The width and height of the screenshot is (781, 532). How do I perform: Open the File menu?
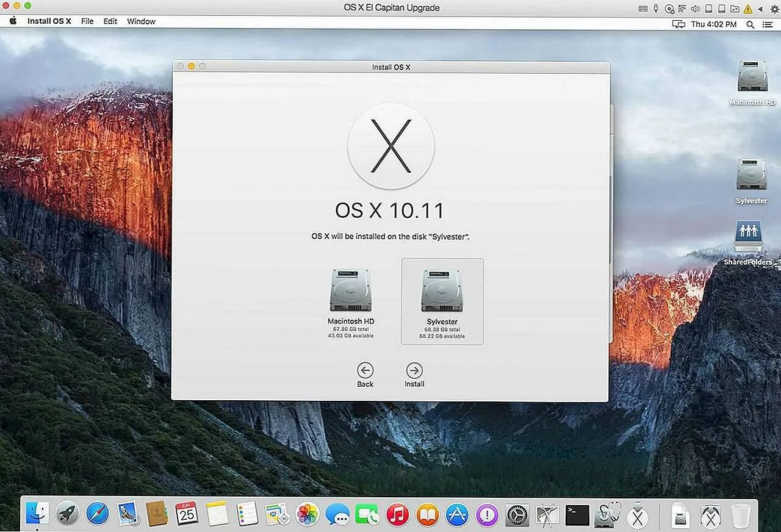point(87,21)
